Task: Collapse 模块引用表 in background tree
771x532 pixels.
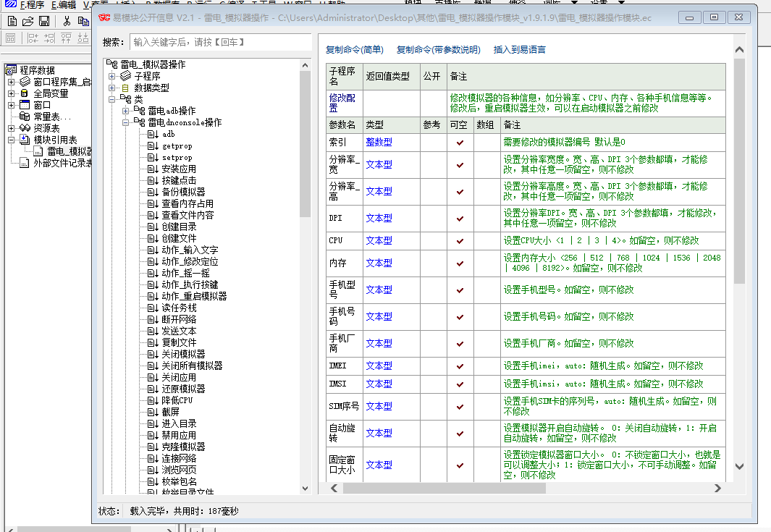Action: [x=12, y=140]
